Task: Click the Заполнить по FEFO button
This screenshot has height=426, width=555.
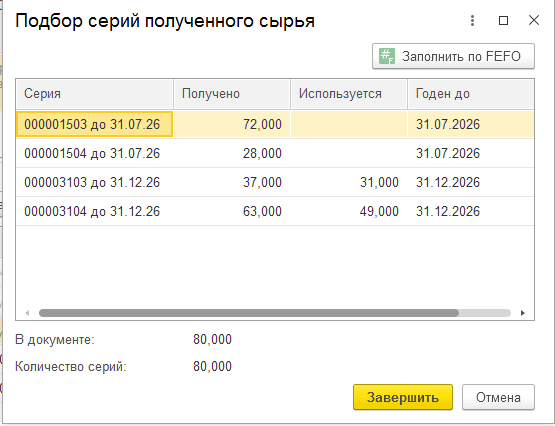Action: 453,56
